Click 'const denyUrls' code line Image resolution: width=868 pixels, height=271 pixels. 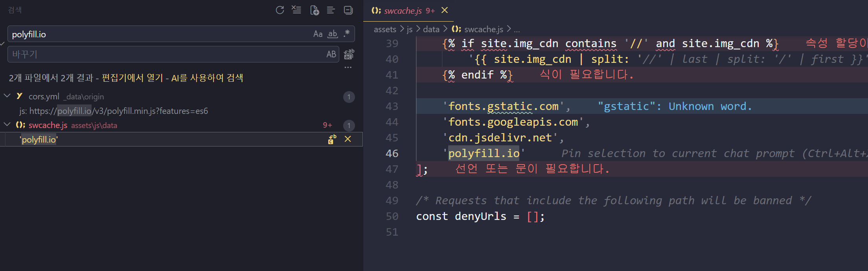[x=480, y=216]
